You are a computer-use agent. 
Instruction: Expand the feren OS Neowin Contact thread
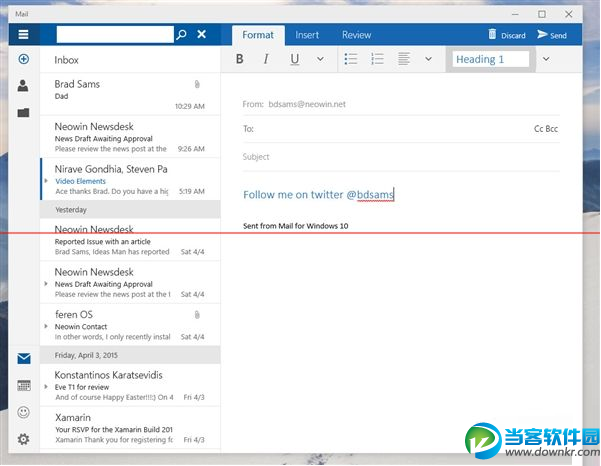(x=46, y=327)
